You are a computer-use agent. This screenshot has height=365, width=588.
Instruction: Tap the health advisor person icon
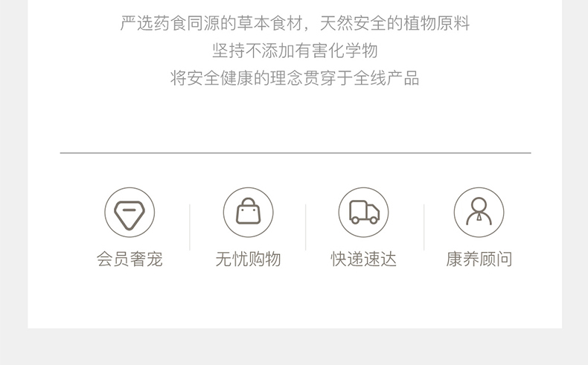[x=479, y=213]
